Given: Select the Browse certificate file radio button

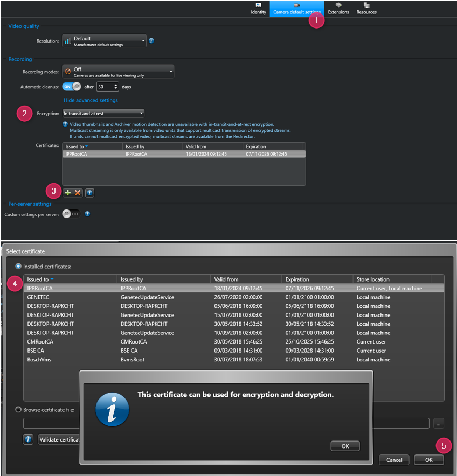Looking at the screenshot, I should pos(19,410).
